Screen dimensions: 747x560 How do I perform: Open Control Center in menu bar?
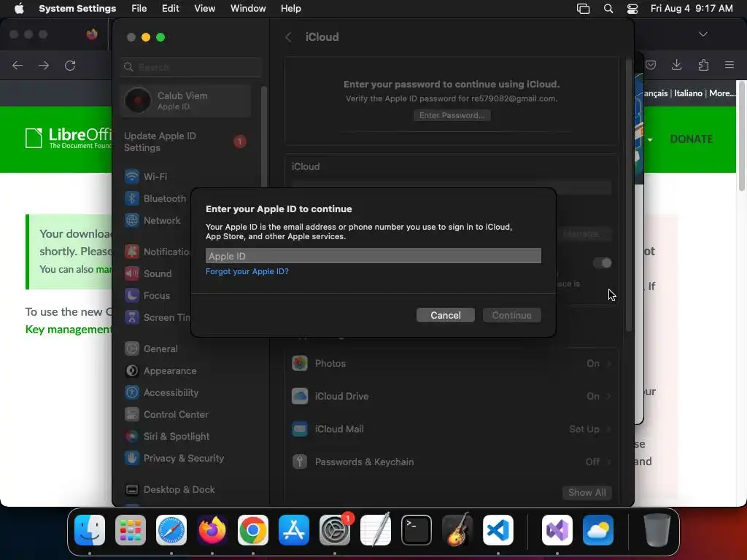tap(632, 9)
